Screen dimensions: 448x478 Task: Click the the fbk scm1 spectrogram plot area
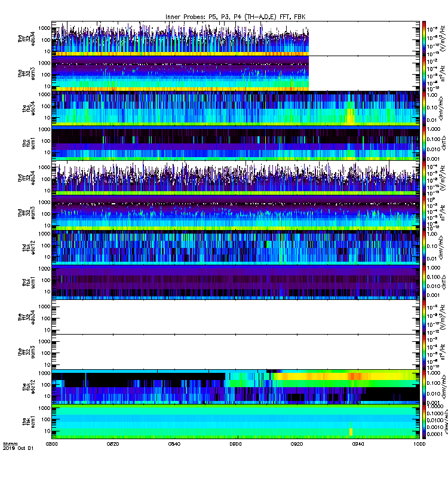click(x=235, y=422)
